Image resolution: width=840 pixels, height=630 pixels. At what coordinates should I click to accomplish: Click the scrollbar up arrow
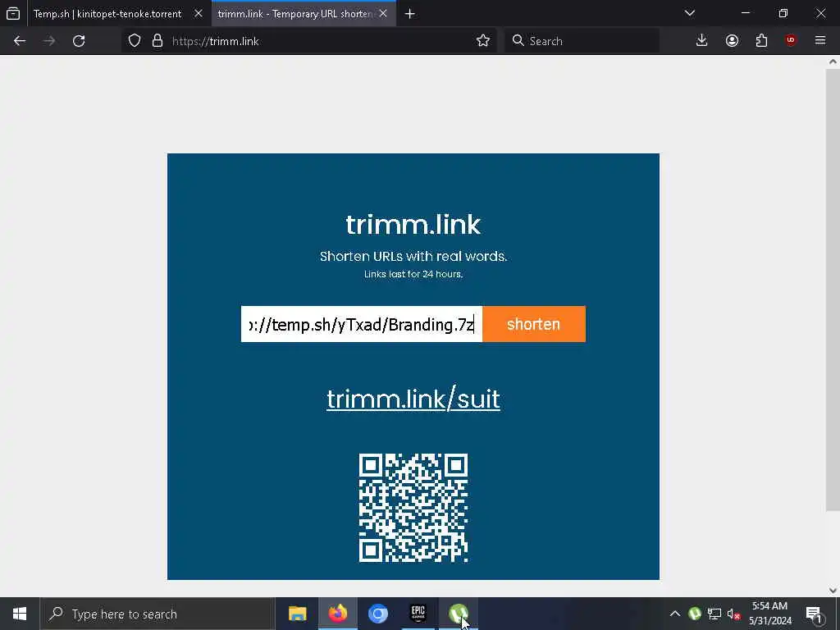tap(833, 62)
